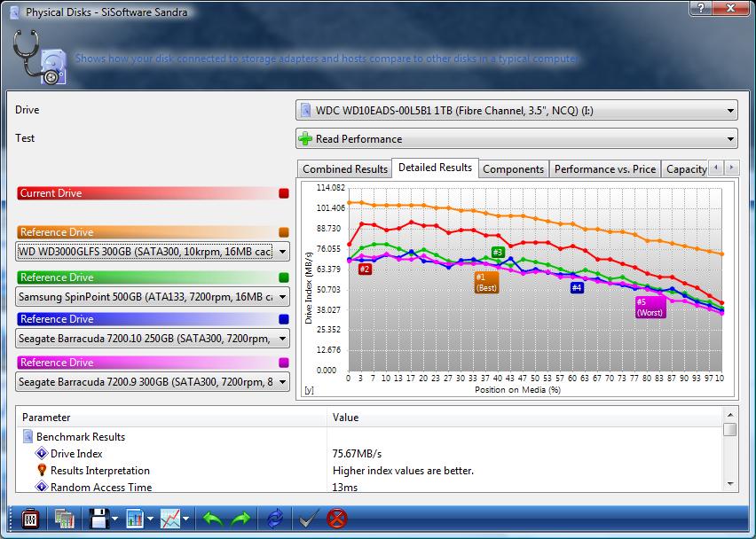The width and height of the screenshot is (756, 539).
Task: Cancel with the red X circle icon
Action: click(x=336, y=519)
